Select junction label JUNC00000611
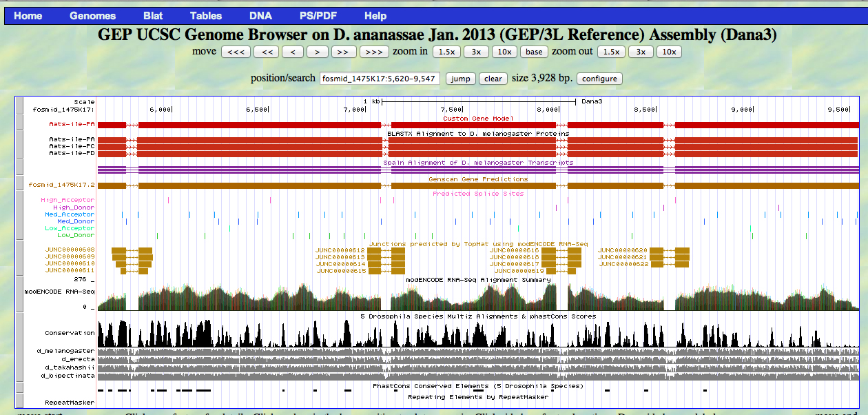 pos(70,271)
